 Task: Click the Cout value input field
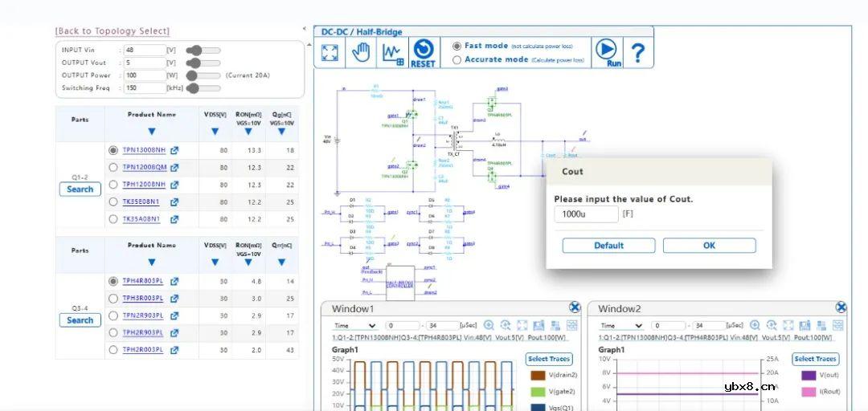586,214
